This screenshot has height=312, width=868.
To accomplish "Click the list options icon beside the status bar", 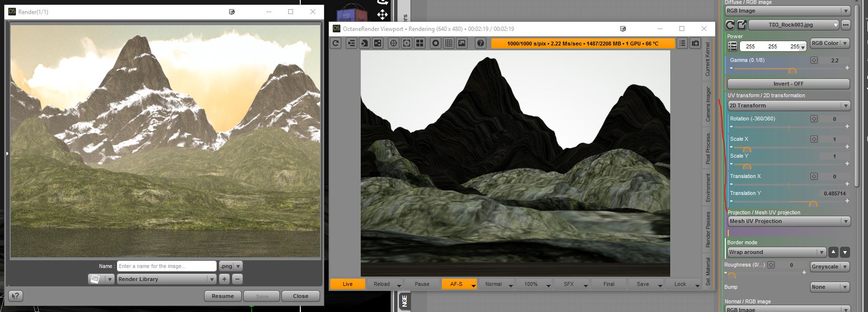I will click(682, 43).
